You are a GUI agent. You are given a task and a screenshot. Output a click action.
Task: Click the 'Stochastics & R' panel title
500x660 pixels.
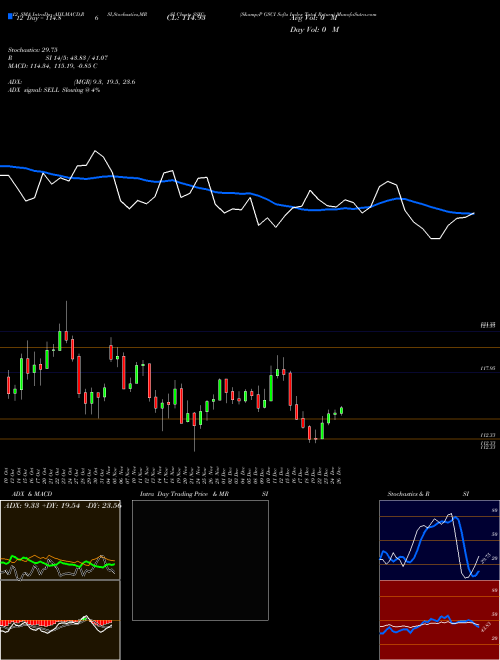408,494
